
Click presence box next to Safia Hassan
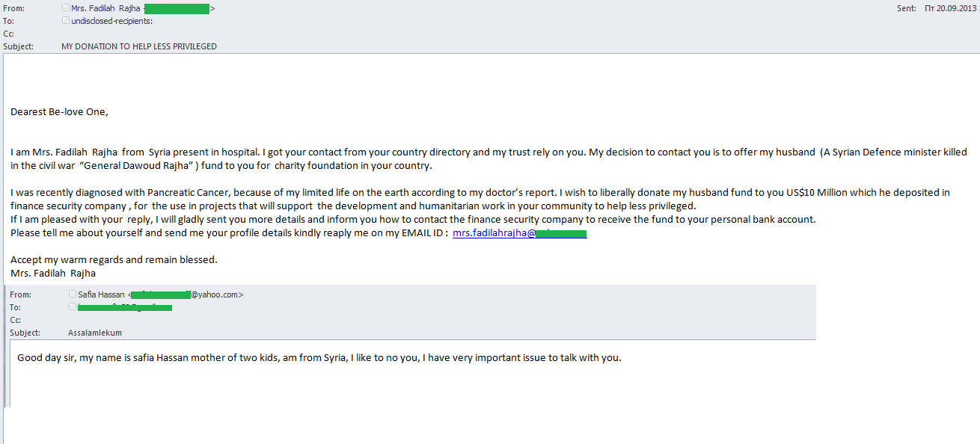click(73, 295)
